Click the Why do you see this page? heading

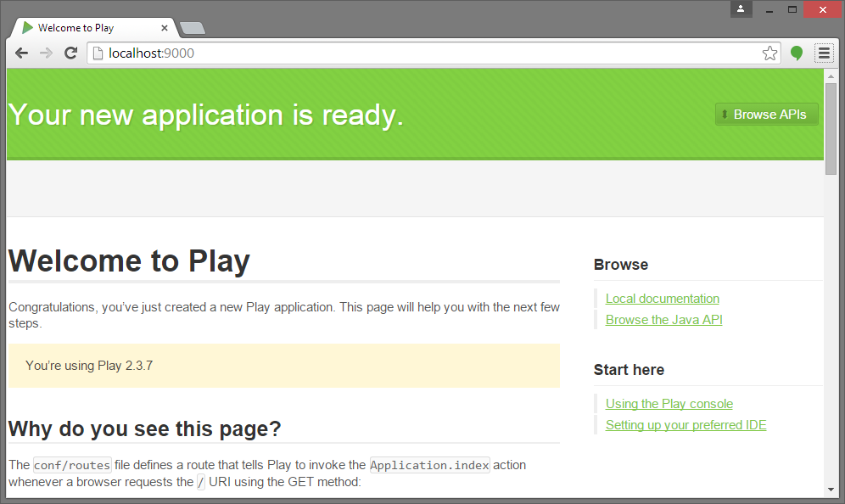pyautogui.click(x=145, y=429)
